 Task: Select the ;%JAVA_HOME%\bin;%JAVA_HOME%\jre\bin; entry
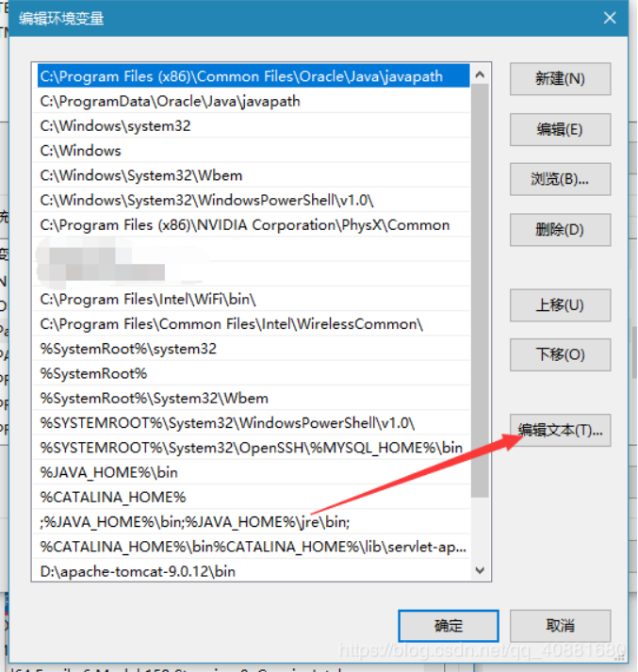click(x=252, y=522)
